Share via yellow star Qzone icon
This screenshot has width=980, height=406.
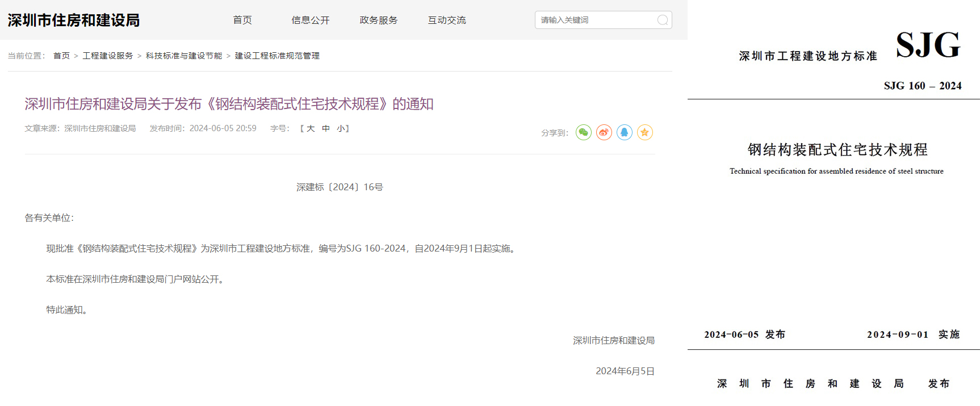644,132
